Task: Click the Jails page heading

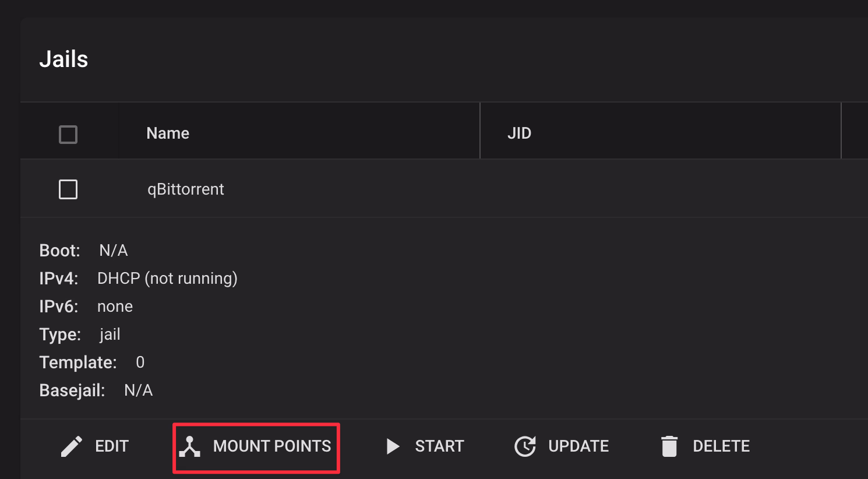Action: (x=63, y=59)
